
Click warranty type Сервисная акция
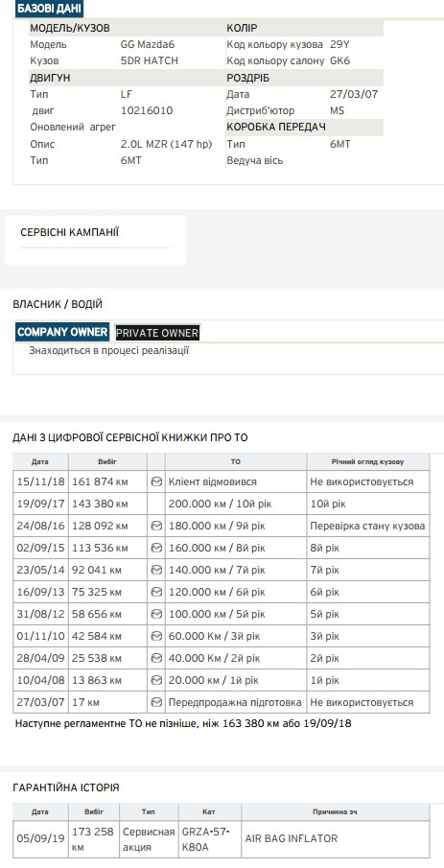(x=149, y=839)
